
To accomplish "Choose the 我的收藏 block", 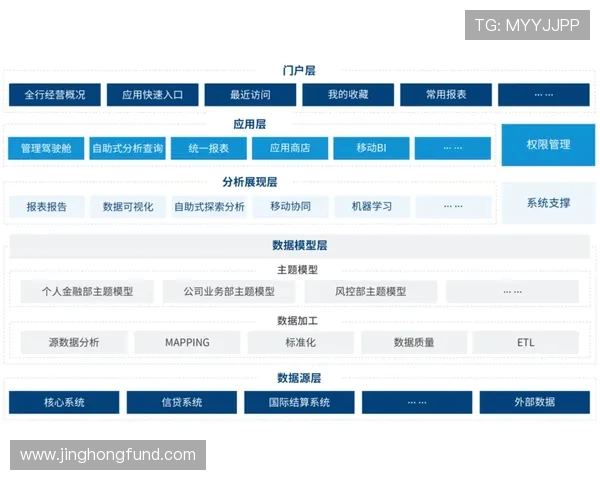I will [x=348, y=95].
